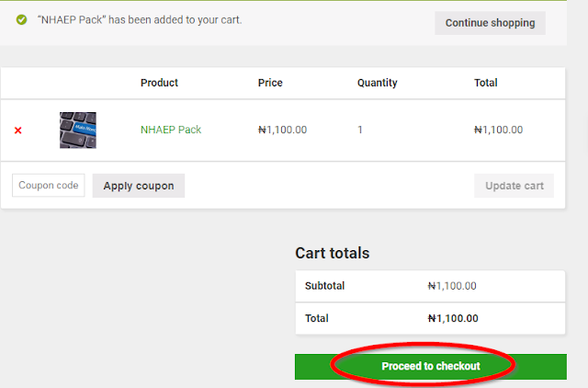Click the Update cart button
588x388 pixels.
514,186
